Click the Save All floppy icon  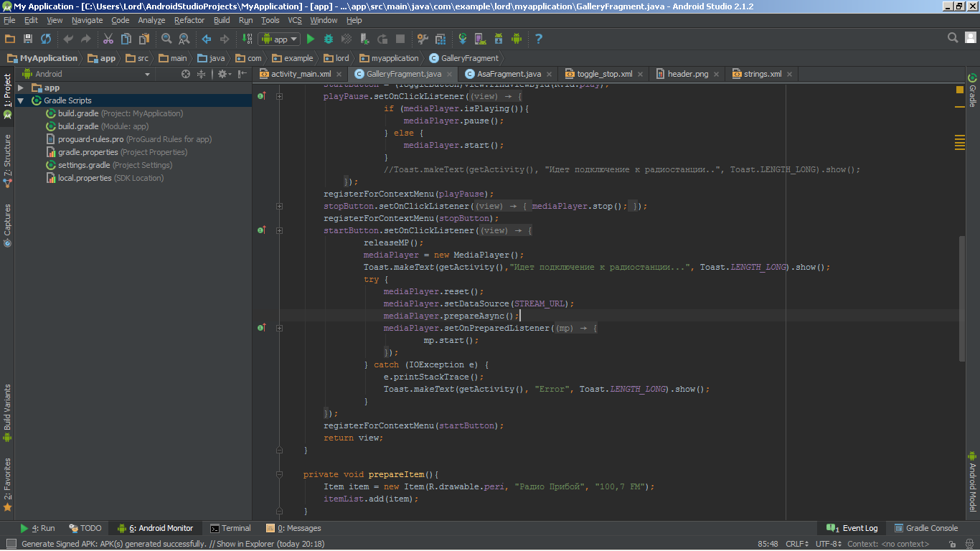click(x=28, y=39)
